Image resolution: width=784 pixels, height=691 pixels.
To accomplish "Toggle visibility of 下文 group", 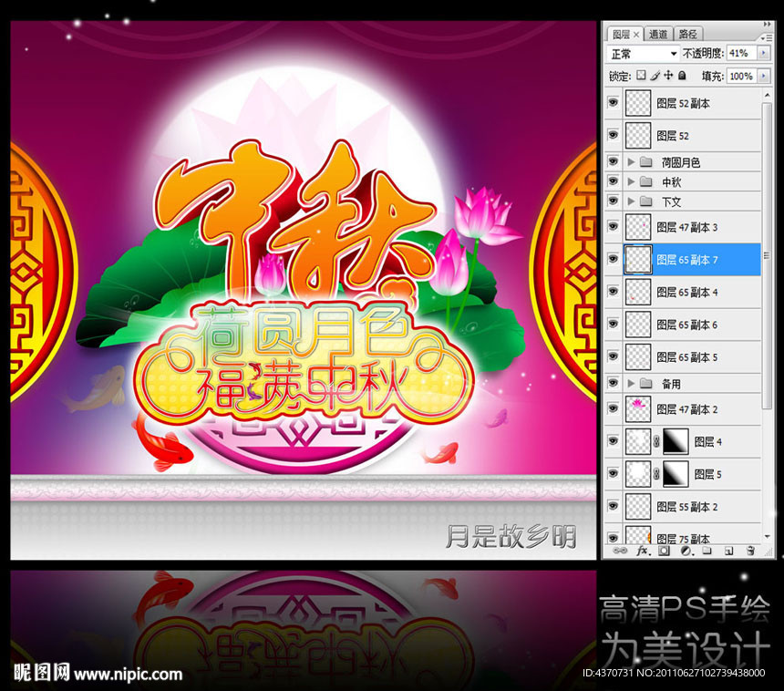I will (x=613, y=201).
